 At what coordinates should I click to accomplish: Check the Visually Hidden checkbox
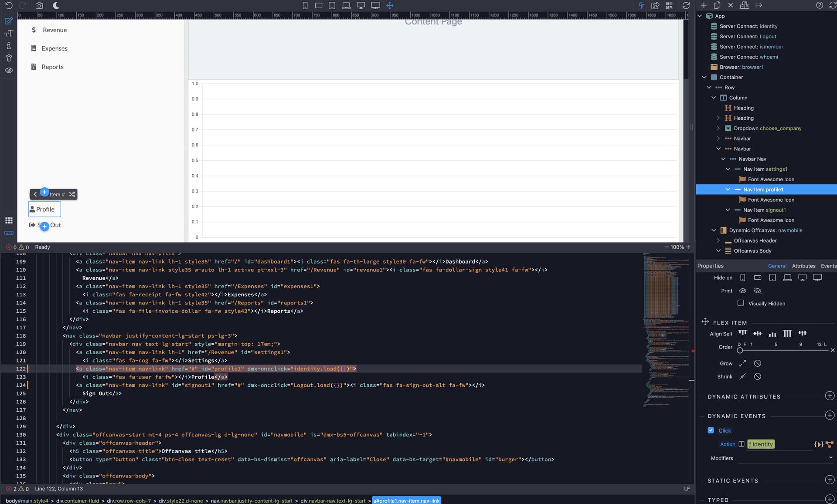(x=741, y=303)
